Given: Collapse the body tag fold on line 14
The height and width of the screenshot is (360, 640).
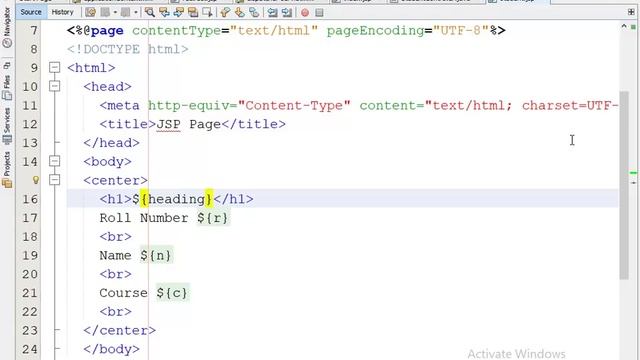Looking at the screenshot, I should 54,161.
